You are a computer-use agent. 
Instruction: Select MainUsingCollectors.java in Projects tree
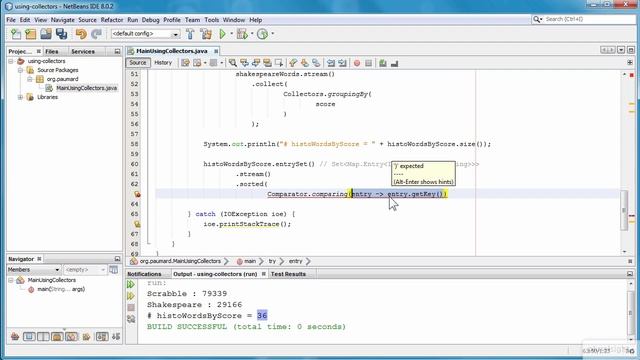click(x=87, y=88)
